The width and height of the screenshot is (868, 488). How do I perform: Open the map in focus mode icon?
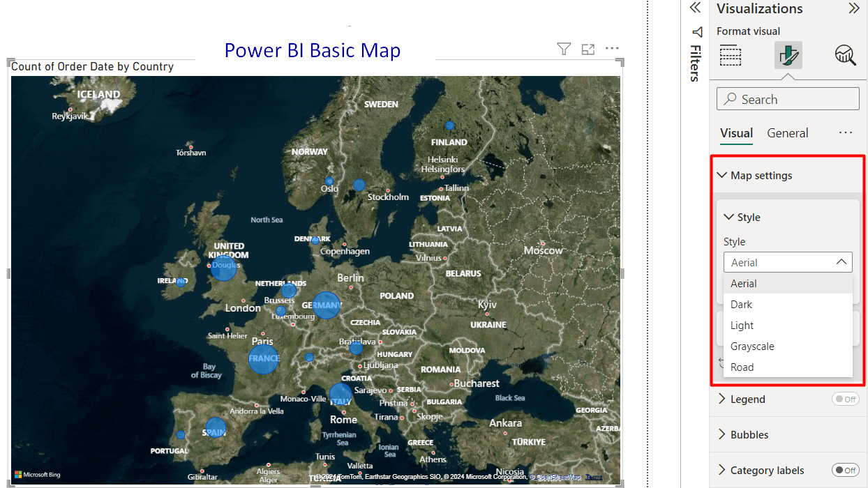click(588, 49)
